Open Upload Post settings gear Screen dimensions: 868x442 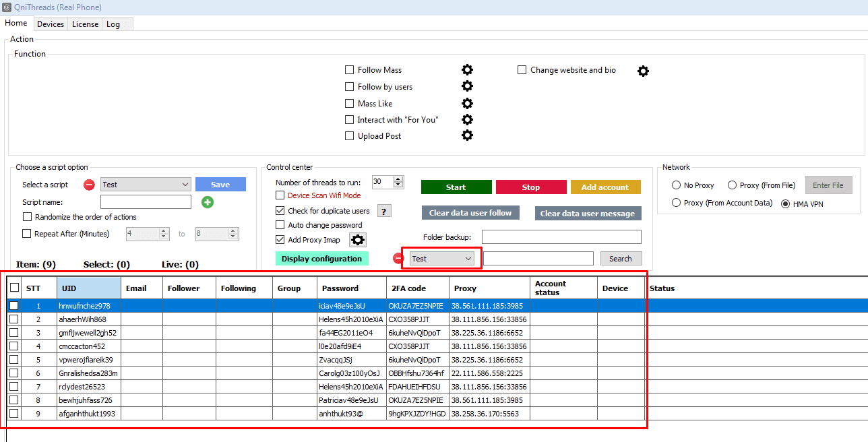coord(467,135)
